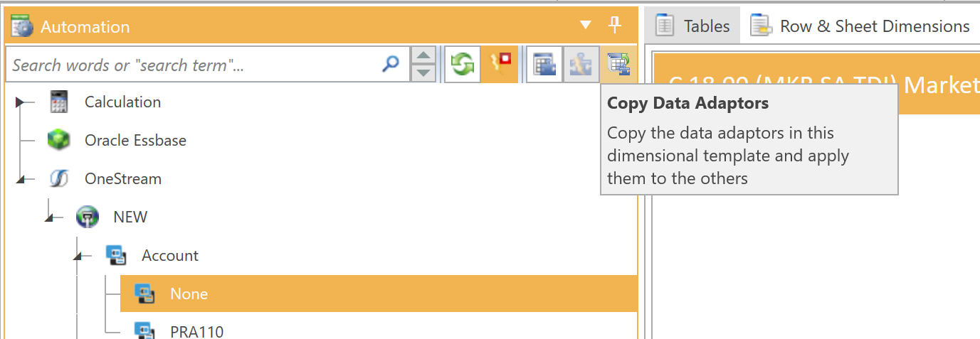980x339 pixels.
Task: Click the magnifier search icon
Action: 391,65
